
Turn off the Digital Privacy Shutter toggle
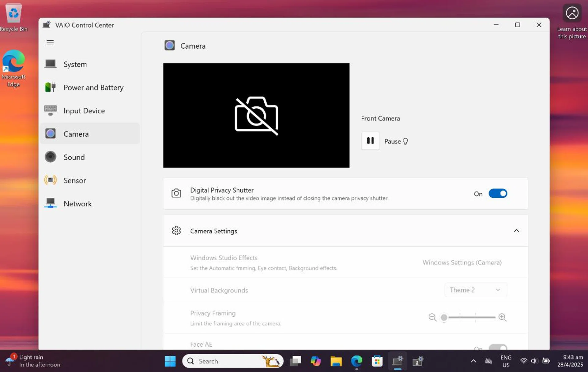coord(498,194)
